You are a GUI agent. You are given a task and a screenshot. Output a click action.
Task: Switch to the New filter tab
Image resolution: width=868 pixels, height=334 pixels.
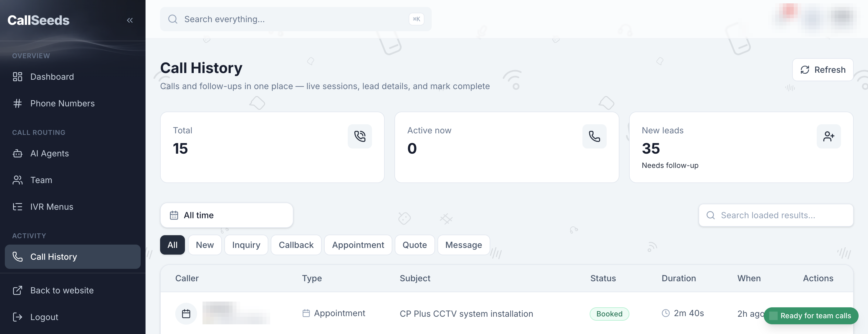(205, 245)
